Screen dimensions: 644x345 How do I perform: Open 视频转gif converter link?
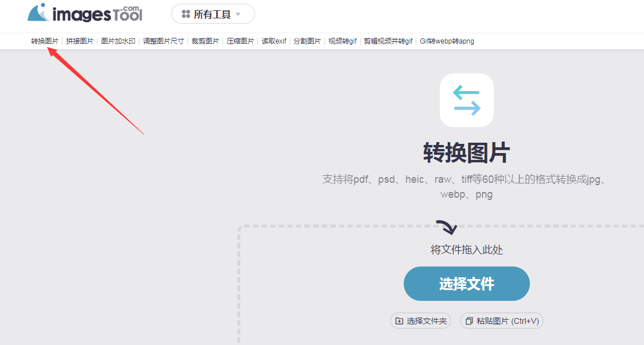342,41
